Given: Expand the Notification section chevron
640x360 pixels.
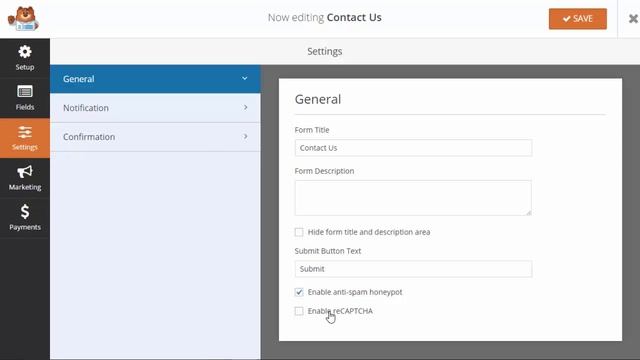Looking at the screenshot, I should pyautogui.click(x=245, y=107).
